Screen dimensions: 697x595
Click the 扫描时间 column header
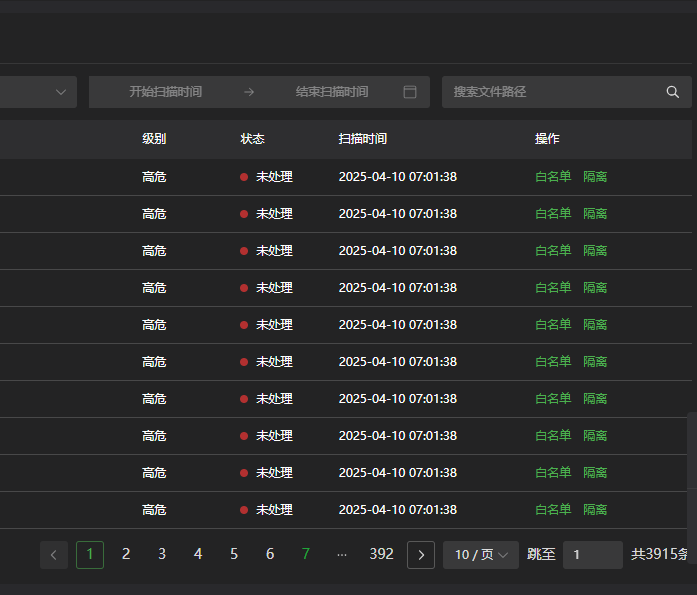point(362,139)
